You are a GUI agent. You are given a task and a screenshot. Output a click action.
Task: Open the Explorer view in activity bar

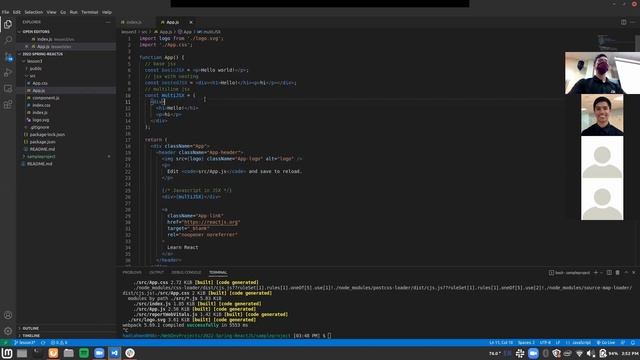point(8,24)
